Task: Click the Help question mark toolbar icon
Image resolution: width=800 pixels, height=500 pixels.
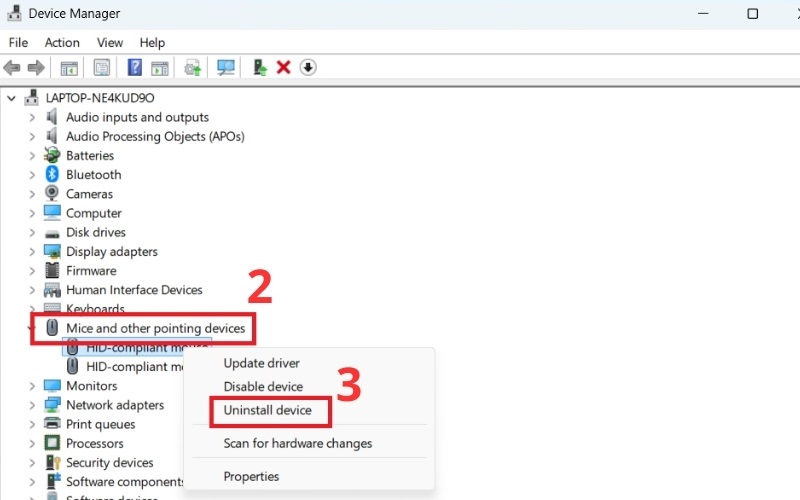Action: point(134,68)
